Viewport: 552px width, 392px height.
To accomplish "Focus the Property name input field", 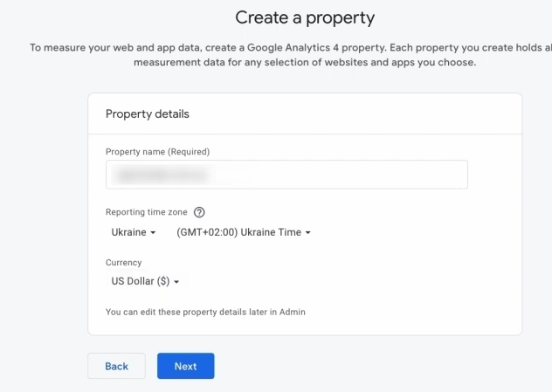I will 349,175.
